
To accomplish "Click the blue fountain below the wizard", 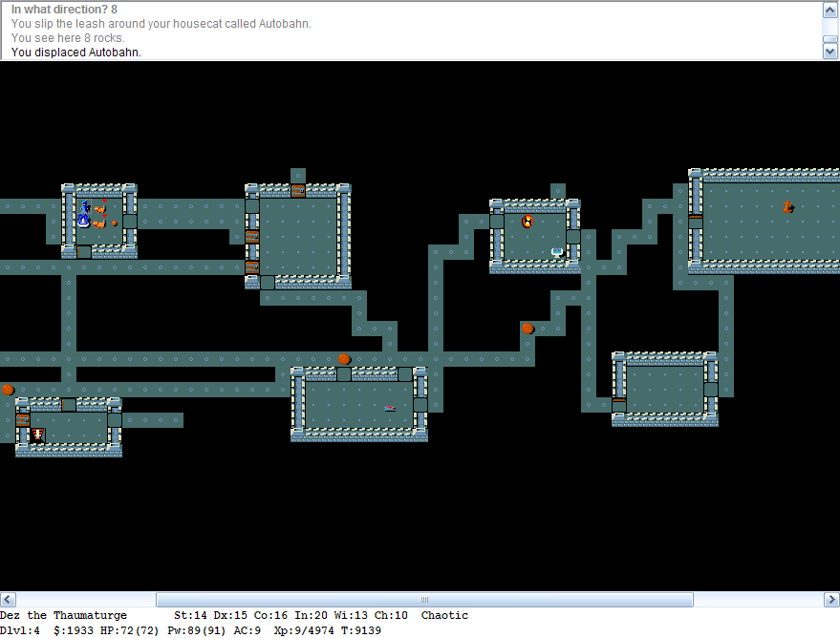I will point(83,221).
